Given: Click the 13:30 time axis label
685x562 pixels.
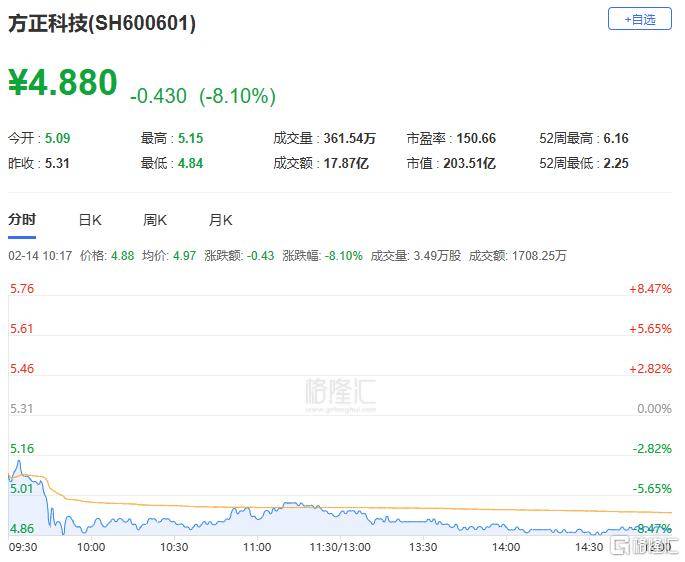Looking at the screenshot, I should coord(423,547).
